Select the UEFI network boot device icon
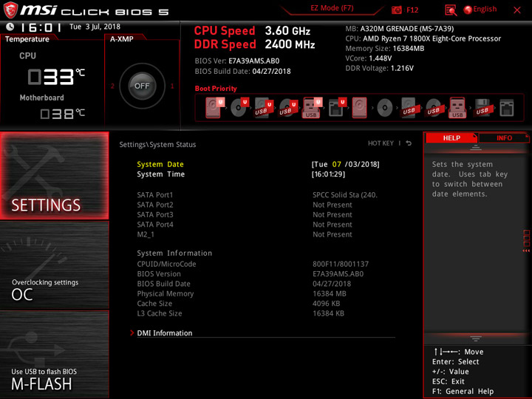Viewport: 532px width, 399px height. coord(337,107)
